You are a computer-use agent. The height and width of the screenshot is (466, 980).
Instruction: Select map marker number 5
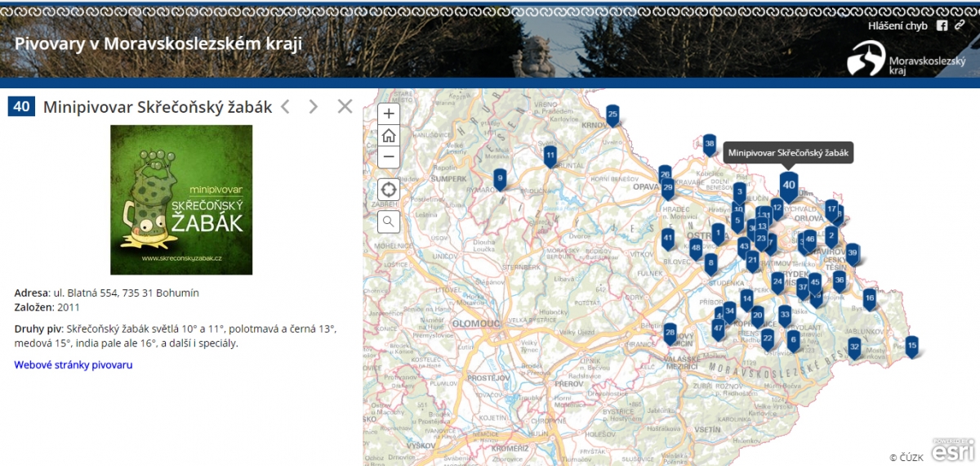(737, 221)
